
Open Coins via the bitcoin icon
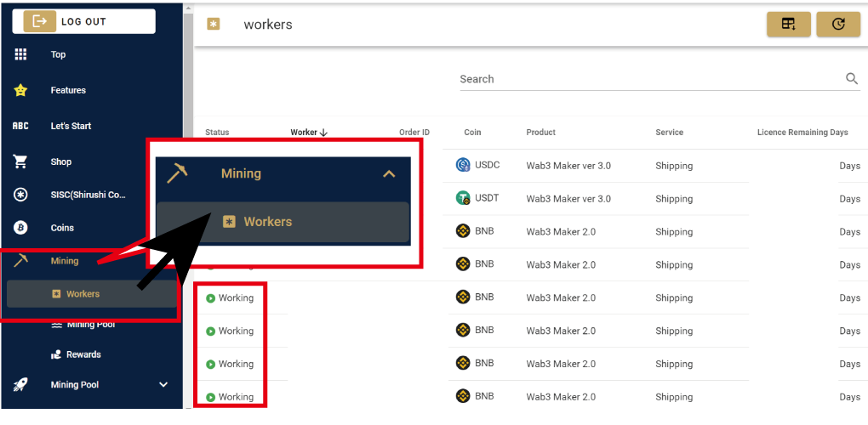coord(20,228)
